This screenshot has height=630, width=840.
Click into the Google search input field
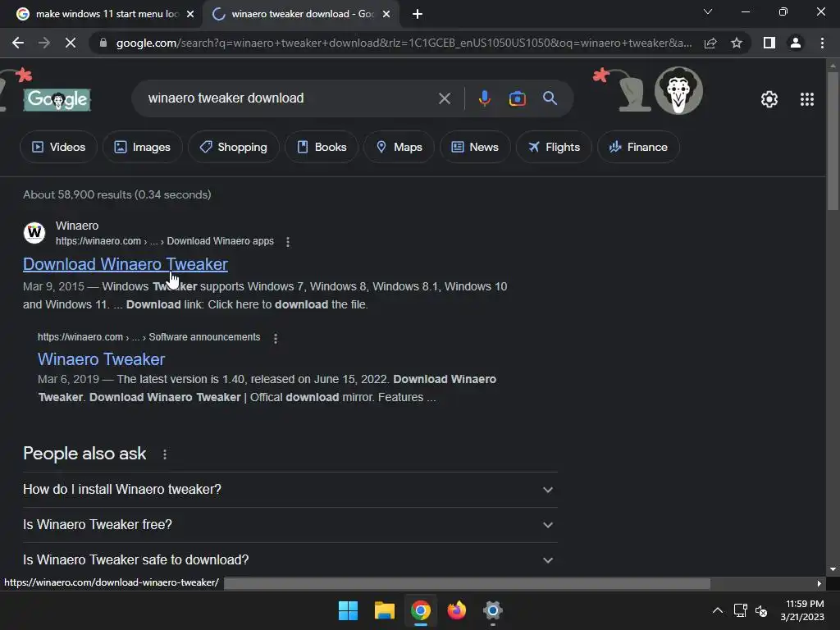(x=290, y=98)
